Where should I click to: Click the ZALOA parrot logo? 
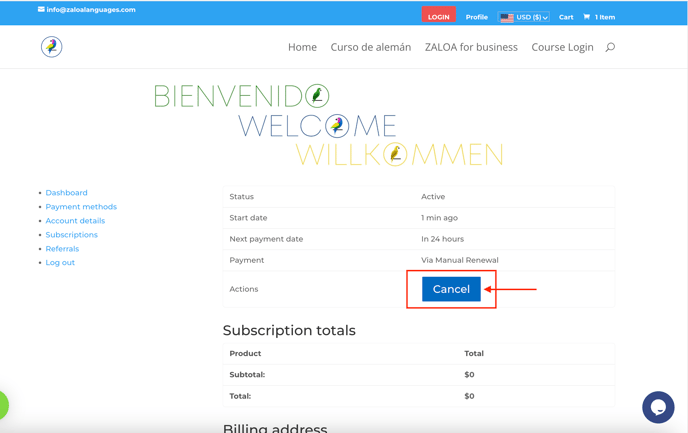(x=51, y=47)
